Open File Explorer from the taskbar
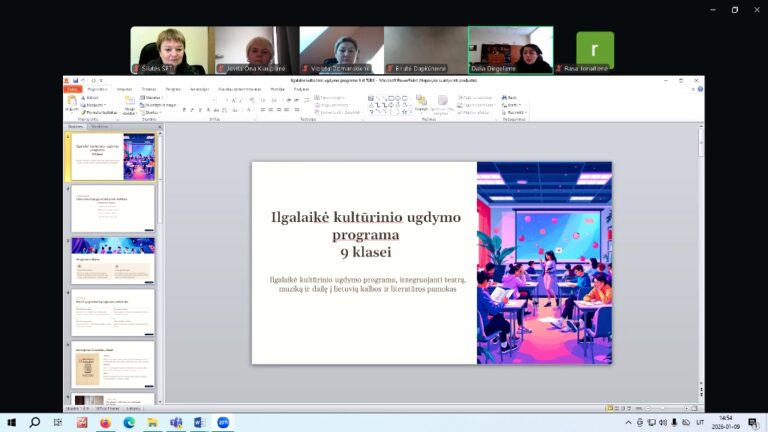Screen dimensions: 768x432 pyautogui.click(x=152, y=422)
